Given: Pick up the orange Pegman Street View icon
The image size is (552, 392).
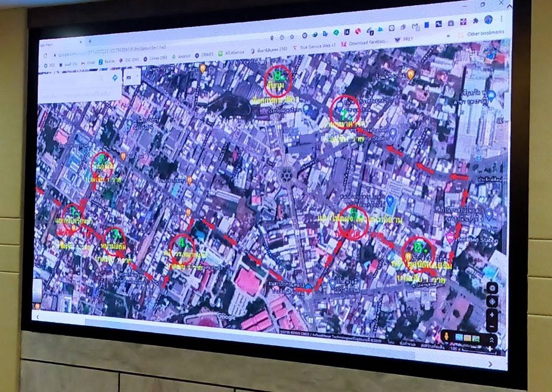Looking at the screenshot, I should pyautogui.click(x=446, y=336).
